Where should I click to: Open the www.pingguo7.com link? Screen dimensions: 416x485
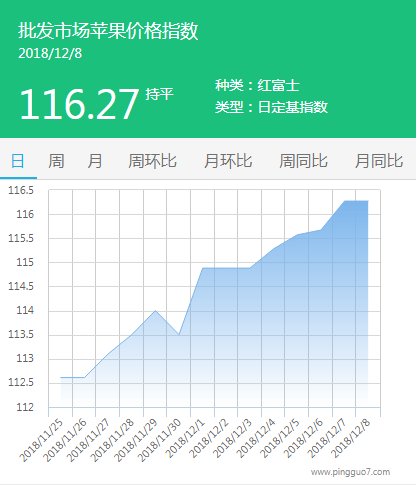coord(350,472)
